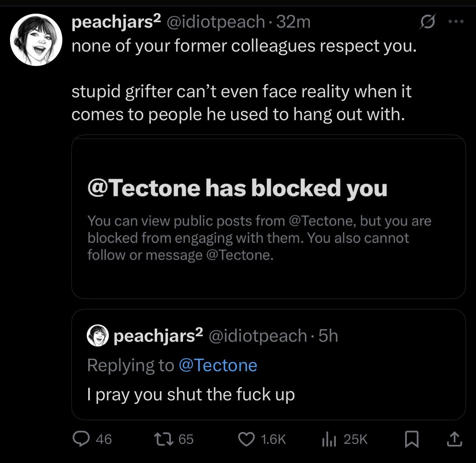Click the @idiotpeach handle in quoted tweet

point(258,336)
